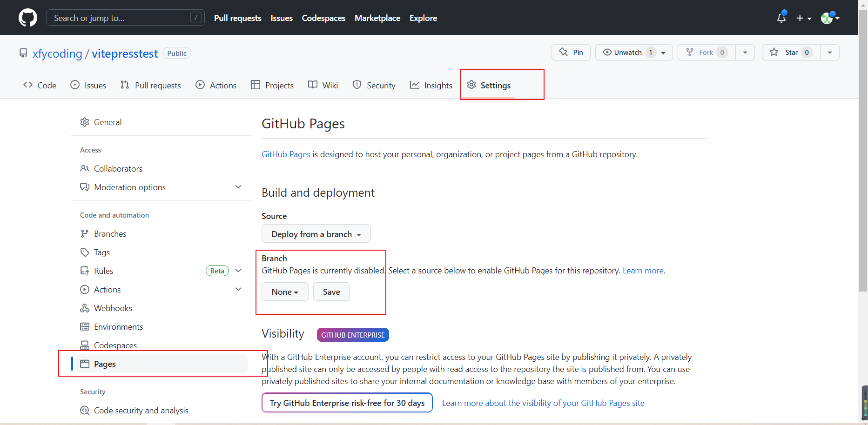Click the Public visibility label
The image size is (868, 425).
pyautogui.click(x=177, y=53)
